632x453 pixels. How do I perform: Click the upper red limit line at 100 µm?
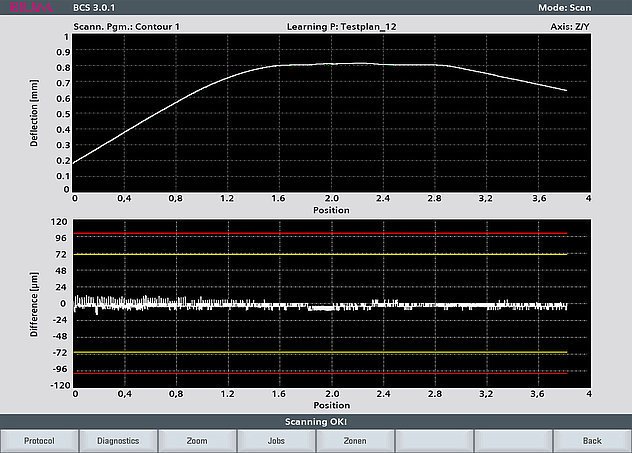[320, 234]
